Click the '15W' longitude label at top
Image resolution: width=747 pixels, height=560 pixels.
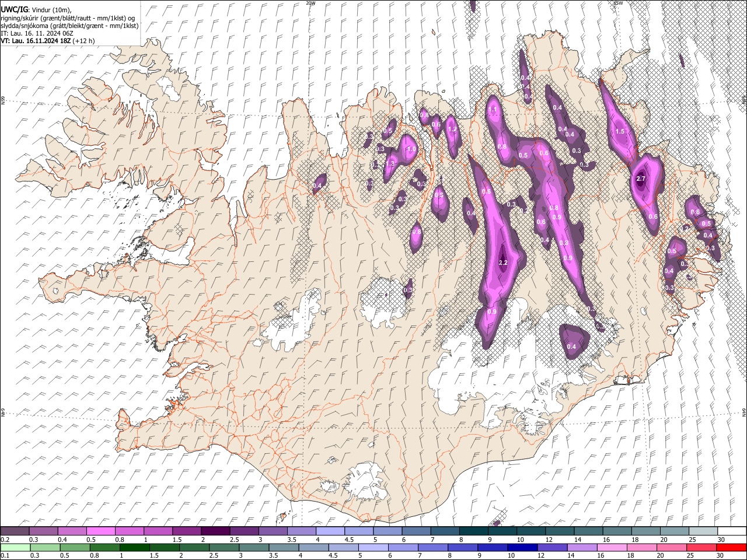618,3
